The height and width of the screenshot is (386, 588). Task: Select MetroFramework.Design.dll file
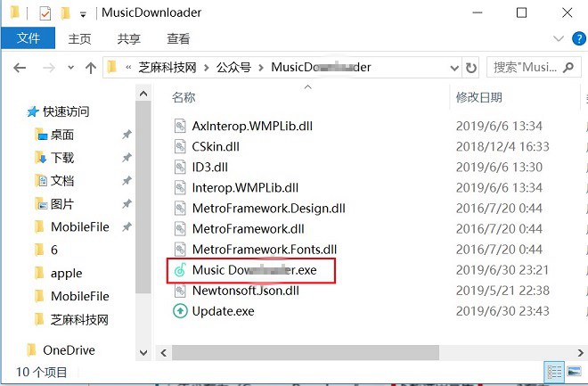pyautogui.click(x=268, y=209)
